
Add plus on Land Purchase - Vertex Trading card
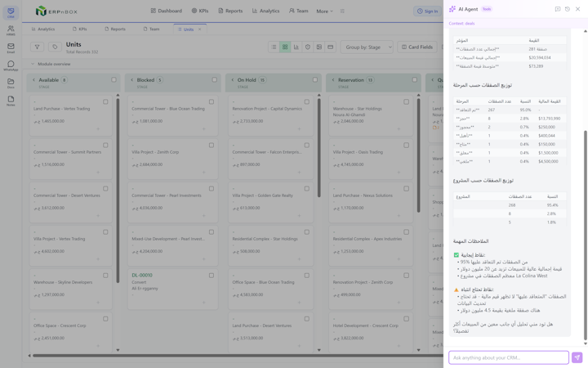click(98, 129)
